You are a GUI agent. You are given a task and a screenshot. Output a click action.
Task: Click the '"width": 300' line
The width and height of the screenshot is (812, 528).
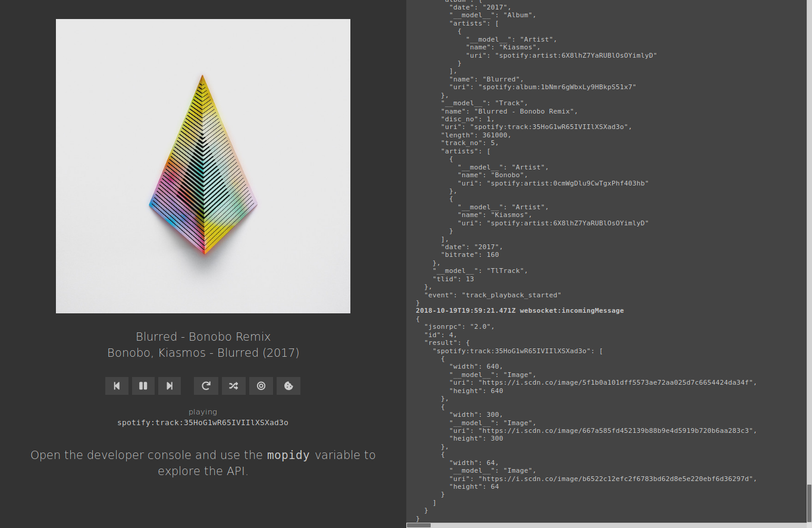[476, 414]
